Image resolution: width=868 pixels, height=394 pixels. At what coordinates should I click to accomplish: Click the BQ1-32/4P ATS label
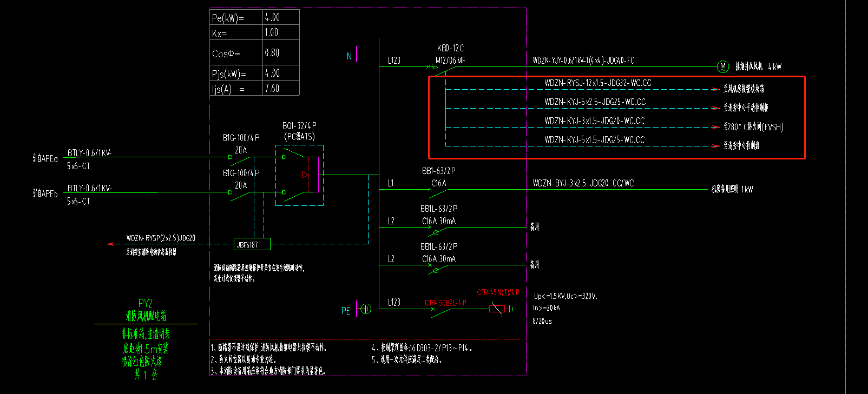(x=299, y=126)
